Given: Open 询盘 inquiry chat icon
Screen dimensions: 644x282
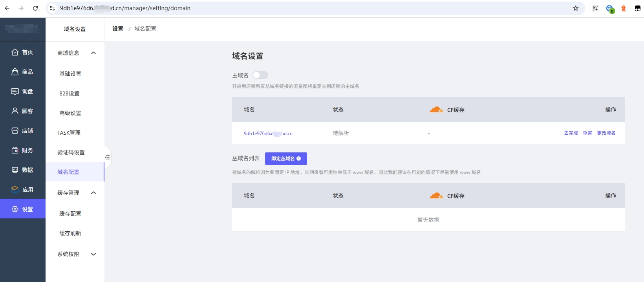Looking at the screenshot, I should tap(15, 92).
